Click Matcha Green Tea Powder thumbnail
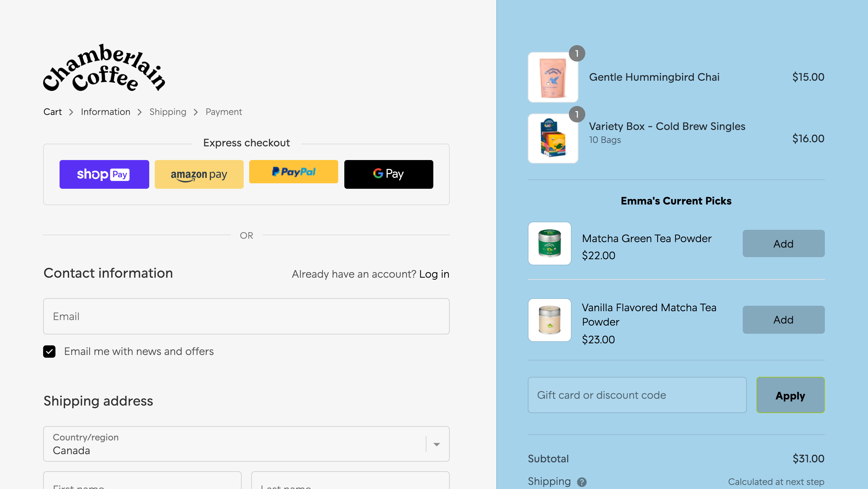The height and width of the screenshot is (489, 868). click(x=550, y=243)
